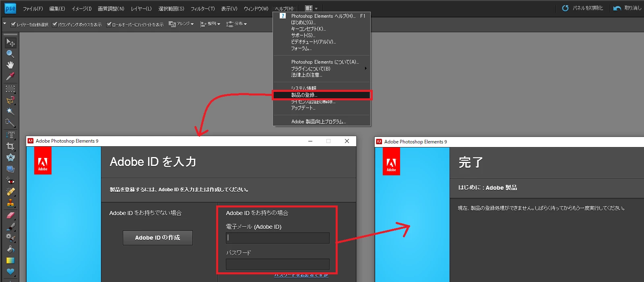644x282 pixels.
Task: Select the Smart Brush gear tool
Action: tap(10, 238)
